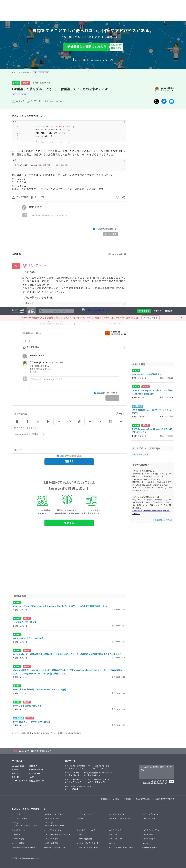The width and height of the screenshot is (186, 868).
Task: Click thumbs-down icon on the answer
Action: 124,347
